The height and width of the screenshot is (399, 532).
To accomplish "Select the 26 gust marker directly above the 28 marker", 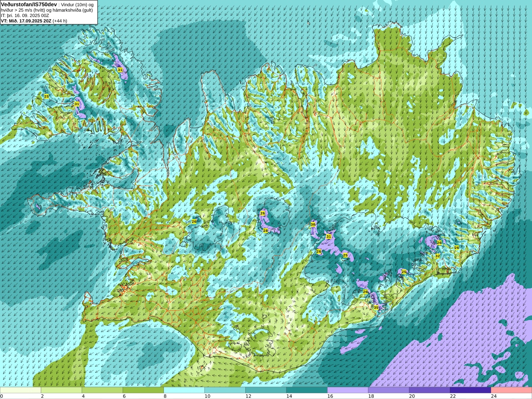I will [x=263, y=213].
